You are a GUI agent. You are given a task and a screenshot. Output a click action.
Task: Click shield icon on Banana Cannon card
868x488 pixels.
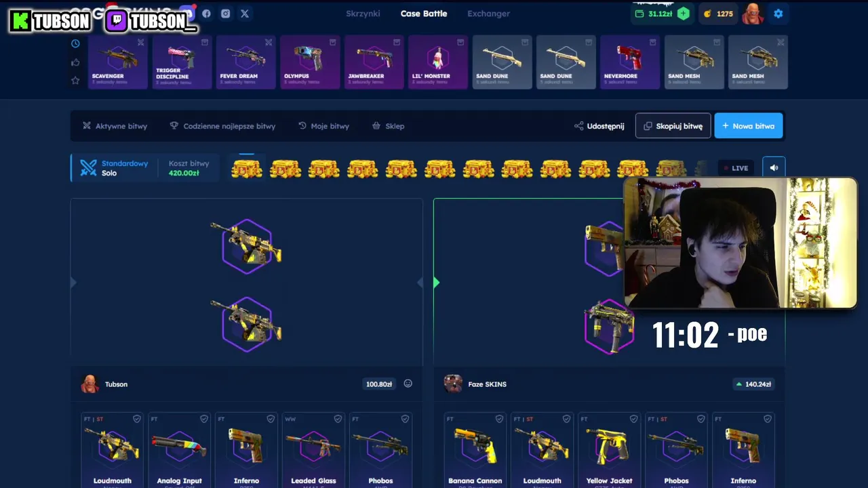tap(499, 419)
